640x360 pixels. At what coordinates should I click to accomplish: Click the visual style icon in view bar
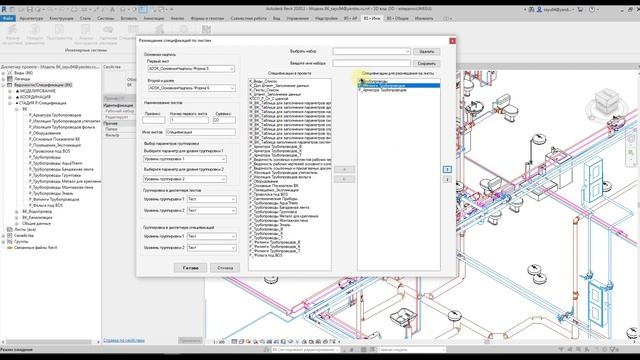click(241, 342)
